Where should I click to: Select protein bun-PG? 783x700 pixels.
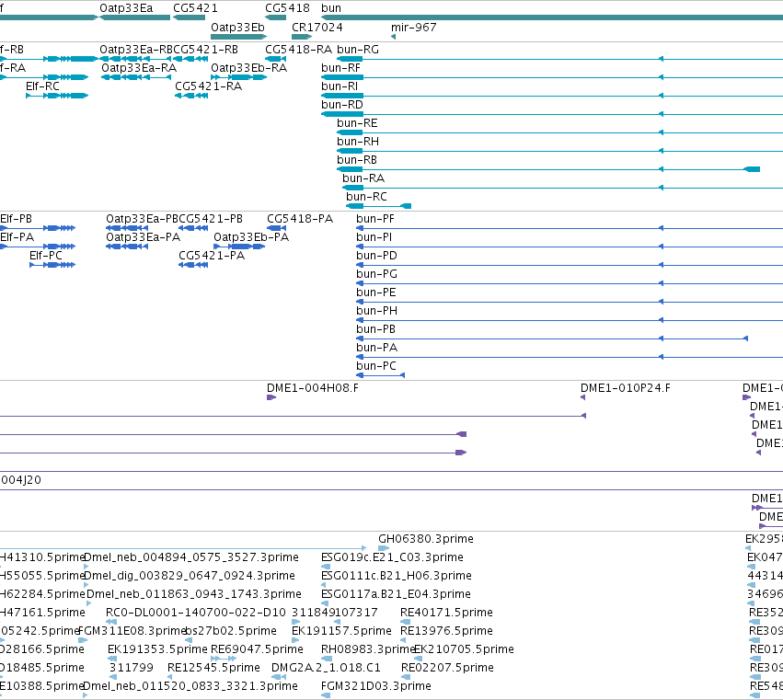(570, 283)
